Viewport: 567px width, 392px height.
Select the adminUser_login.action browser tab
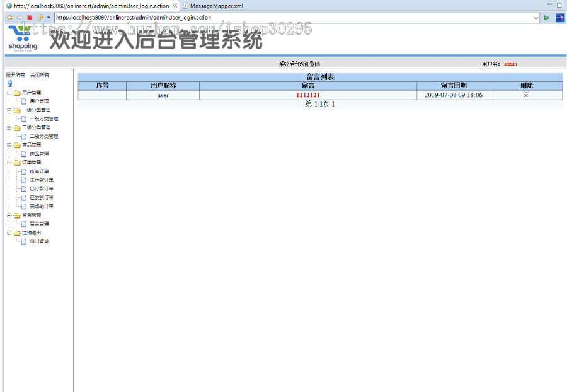point(88,4)
